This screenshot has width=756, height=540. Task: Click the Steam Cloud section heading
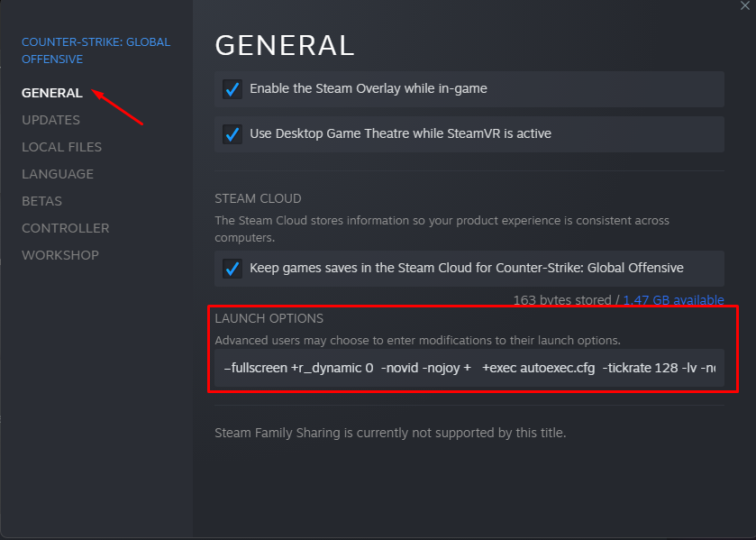[x=258, y=198]
